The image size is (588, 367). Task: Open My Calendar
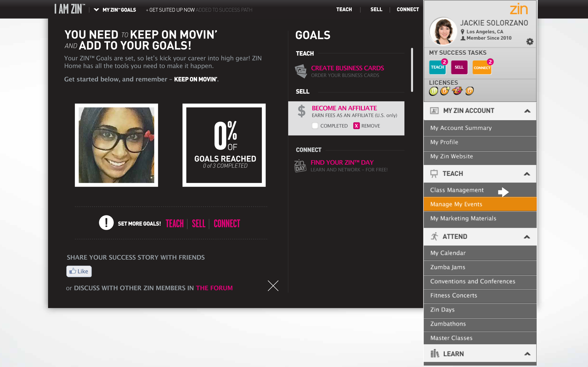click(x=480, y=253)
